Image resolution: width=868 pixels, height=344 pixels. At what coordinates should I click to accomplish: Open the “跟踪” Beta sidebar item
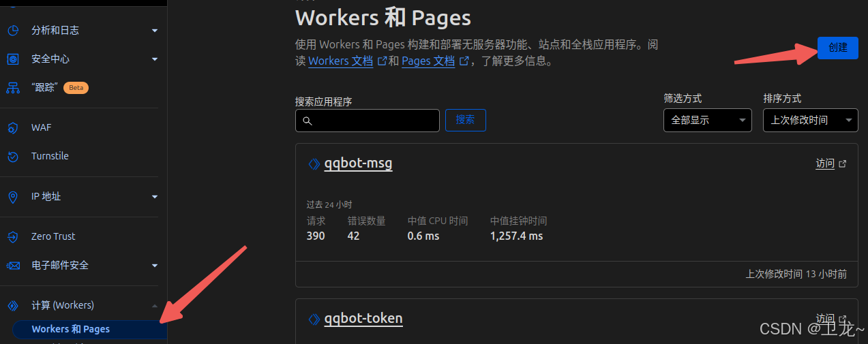point(46,88)
